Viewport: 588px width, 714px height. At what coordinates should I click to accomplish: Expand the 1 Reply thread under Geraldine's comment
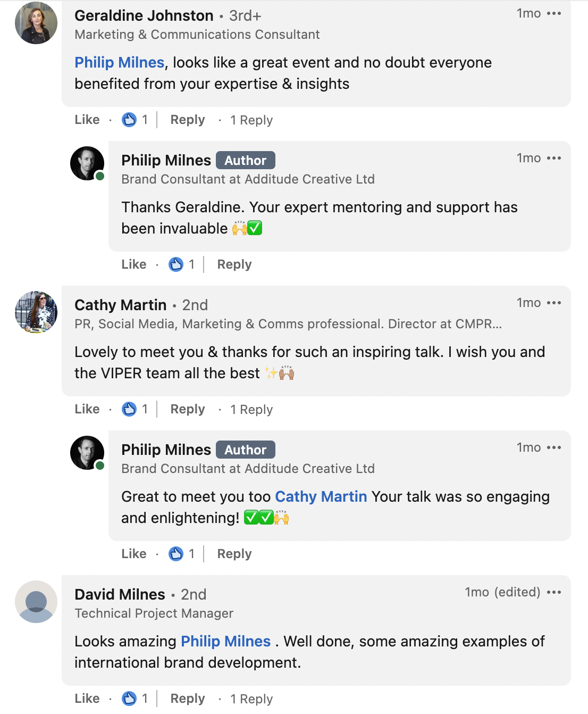[x=251, y=120]
